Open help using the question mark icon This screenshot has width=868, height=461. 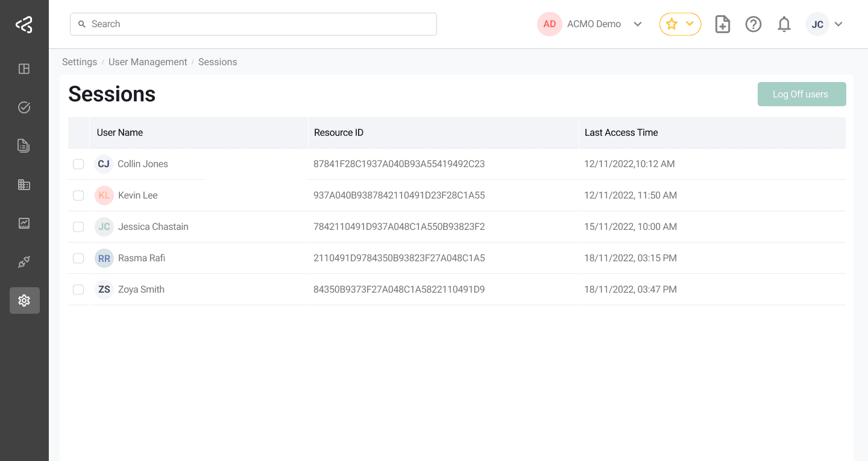point(753,24)
